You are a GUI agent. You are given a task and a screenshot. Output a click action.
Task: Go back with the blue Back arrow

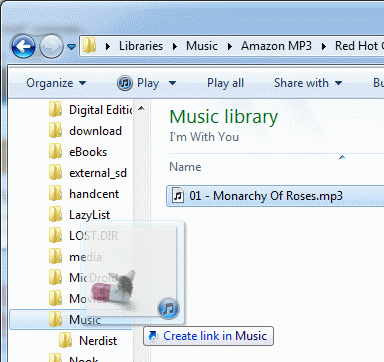click(x=23, y=46)
